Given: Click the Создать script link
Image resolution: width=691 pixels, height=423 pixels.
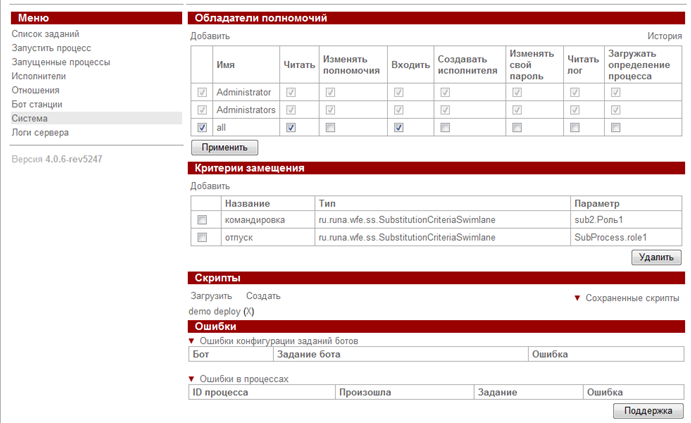Looking at the screenshot, I should [x=263, y=296].
